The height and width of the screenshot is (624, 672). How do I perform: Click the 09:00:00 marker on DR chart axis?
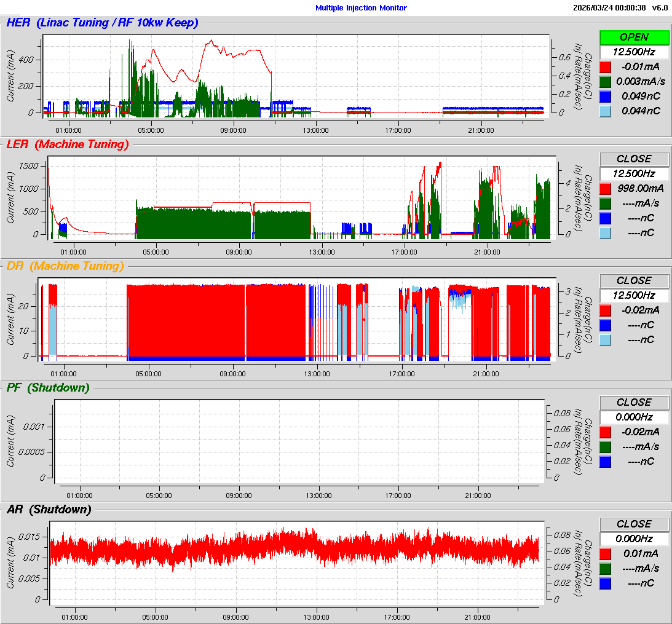(x=233, y=373)
